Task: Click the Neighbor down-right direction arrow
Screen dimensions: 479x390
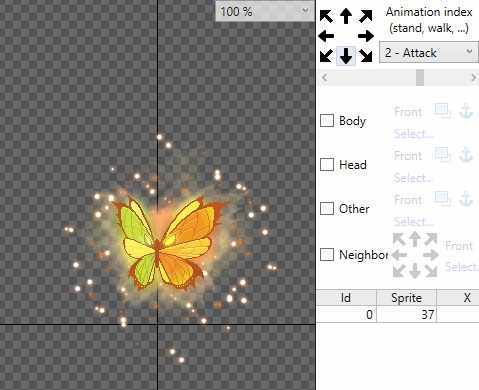Action: click(431, 271)
